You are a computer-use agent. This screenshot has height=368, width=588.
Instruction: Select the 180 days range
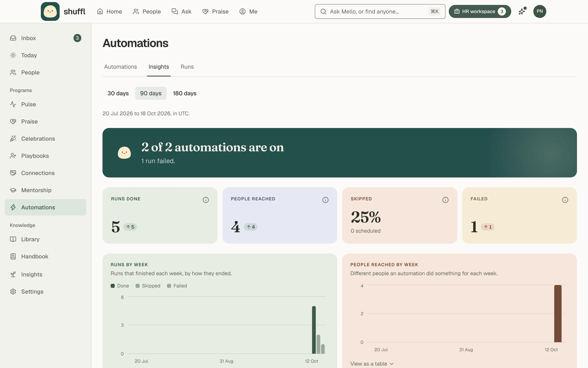tap(185, 93)
